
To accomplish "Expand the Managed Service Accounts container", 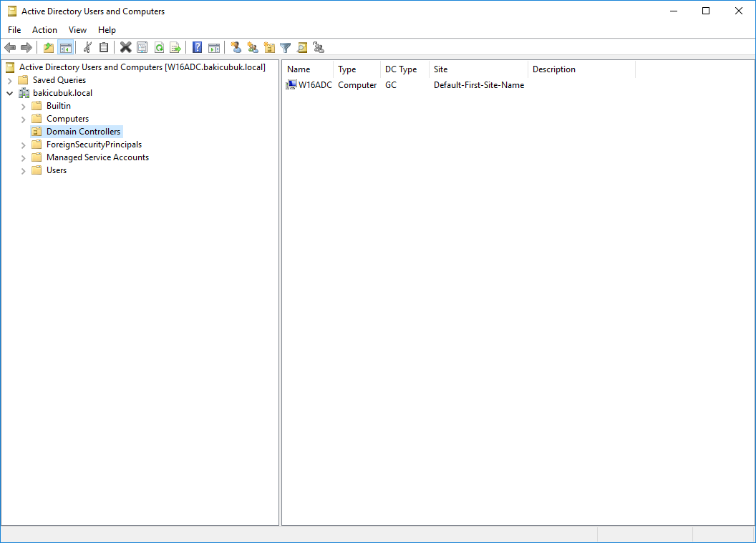I will [23, 157].
